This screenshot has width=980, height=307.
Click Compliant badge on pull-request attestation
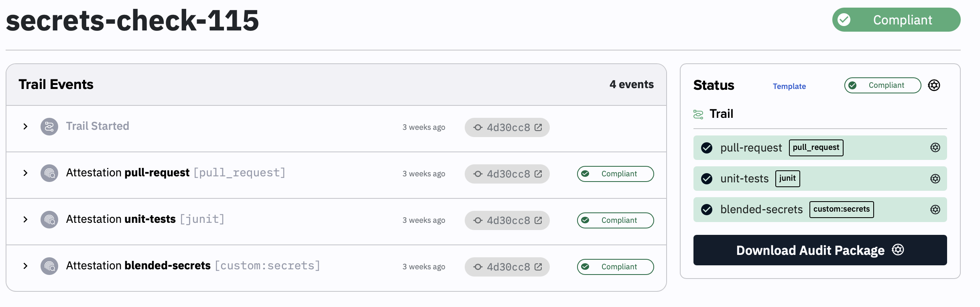(x=615, y=174)
